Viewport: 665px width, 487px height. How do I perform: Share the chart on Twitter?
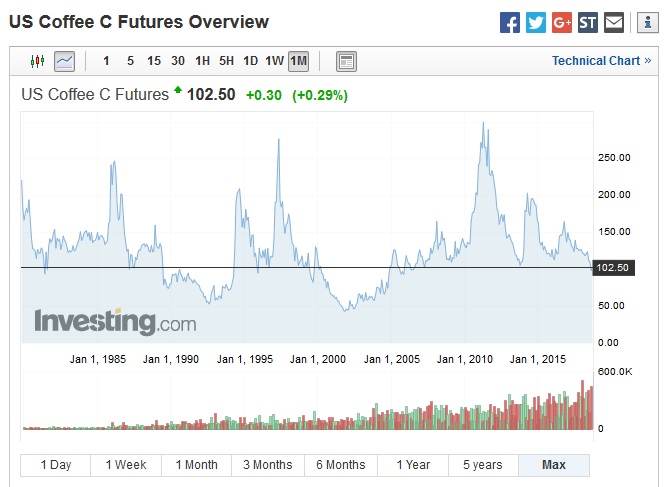tap(536, 22)
